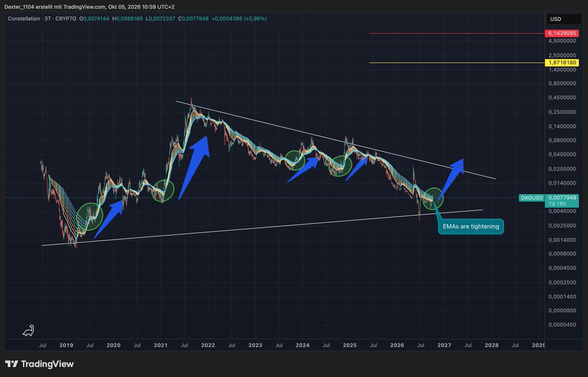
Task: Click the 2,5000000 price axis label
Action: click(x=563, y=55)
